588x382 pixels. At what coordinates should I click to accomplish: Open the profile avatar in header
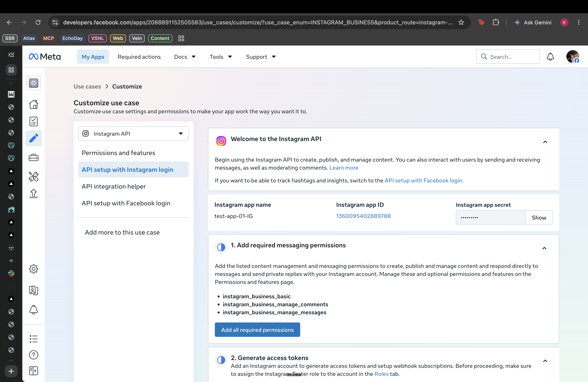click(x=572, y=57)
